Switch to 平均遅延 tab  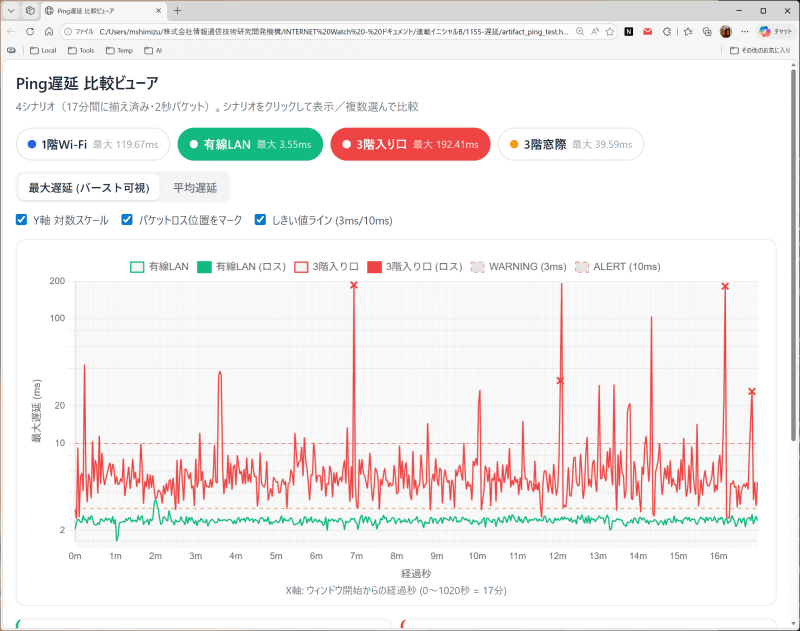pos(195,188)
